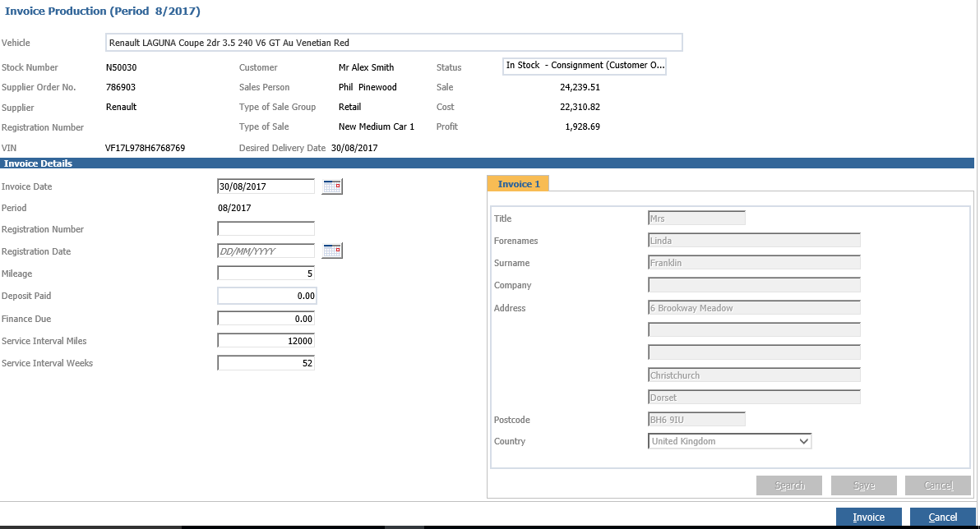Image resolution: width=980 pixels, height=529 pixels.
Task: Select the Service Interval Miles field
Action: click(x=266, y=340)
